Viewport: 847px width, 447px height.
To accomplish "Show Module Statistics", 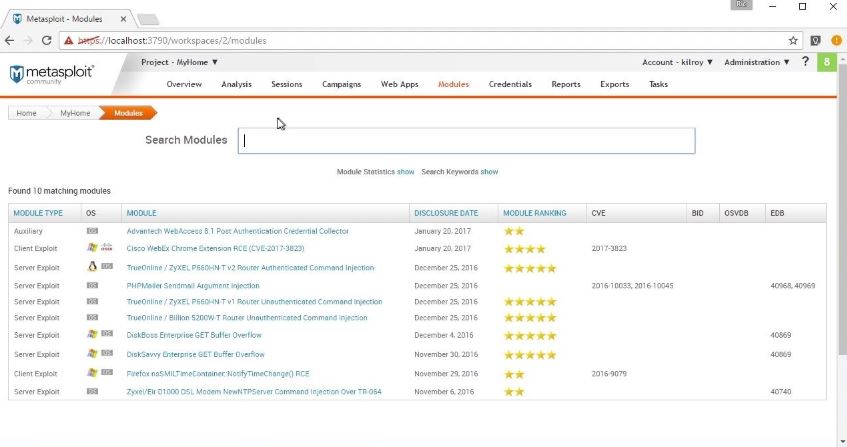I will coord(406,172).
